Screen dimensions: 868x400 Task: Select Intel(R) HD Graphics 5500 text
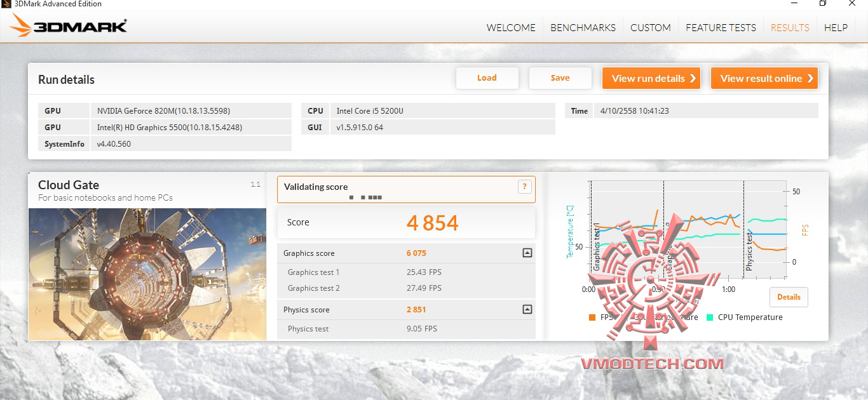click(x=170, y=127)
